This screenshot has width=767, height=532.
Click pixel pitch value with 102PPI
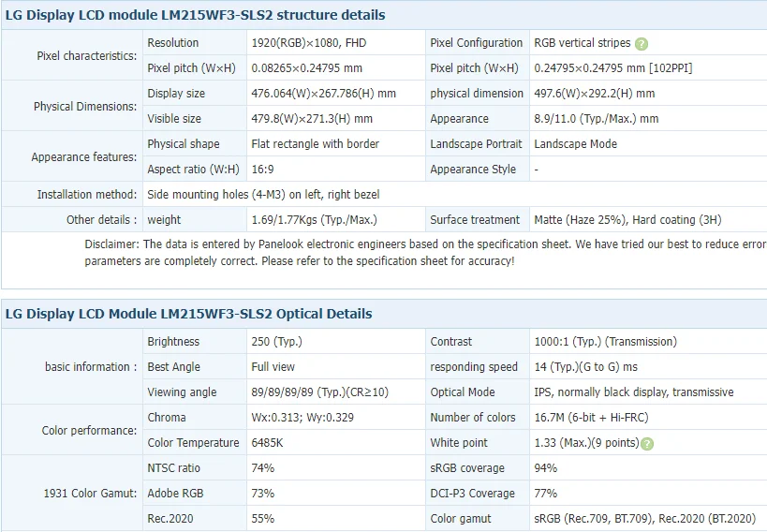(612, 68)
